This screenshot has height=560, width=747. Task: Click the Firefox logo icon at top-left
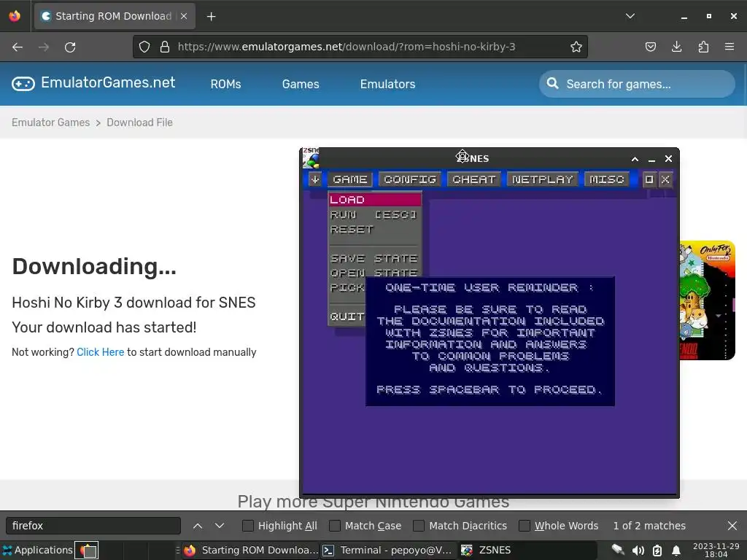(x=15, y=16)
